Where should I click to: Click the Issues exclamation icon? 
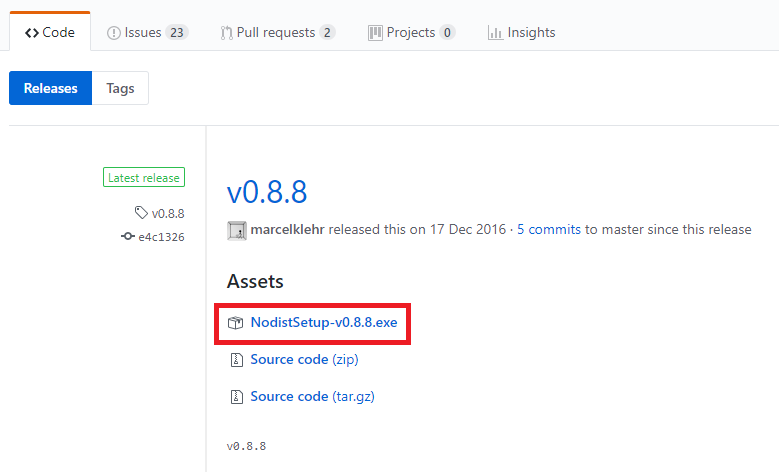click(x=114, y=33)
